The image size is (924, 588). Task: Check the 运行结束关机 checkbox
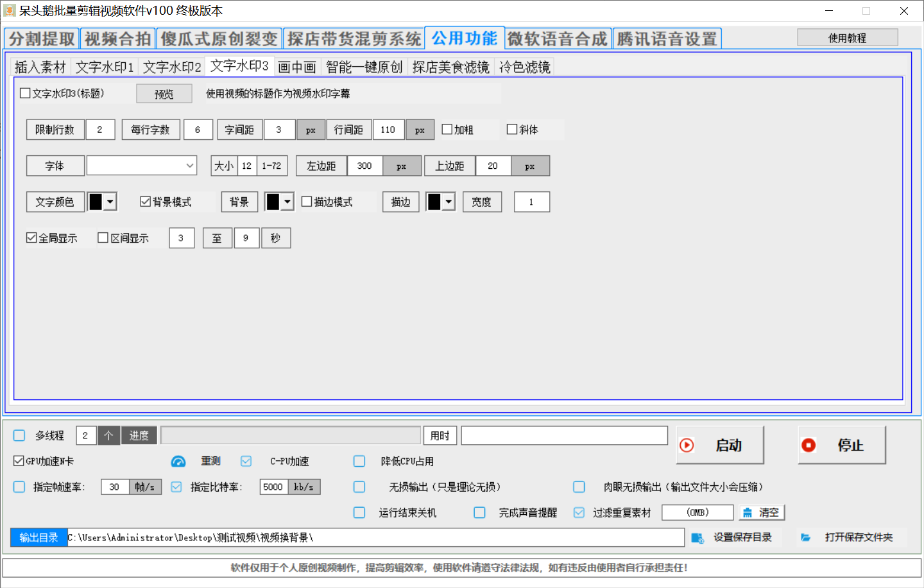tap(359, 512)
